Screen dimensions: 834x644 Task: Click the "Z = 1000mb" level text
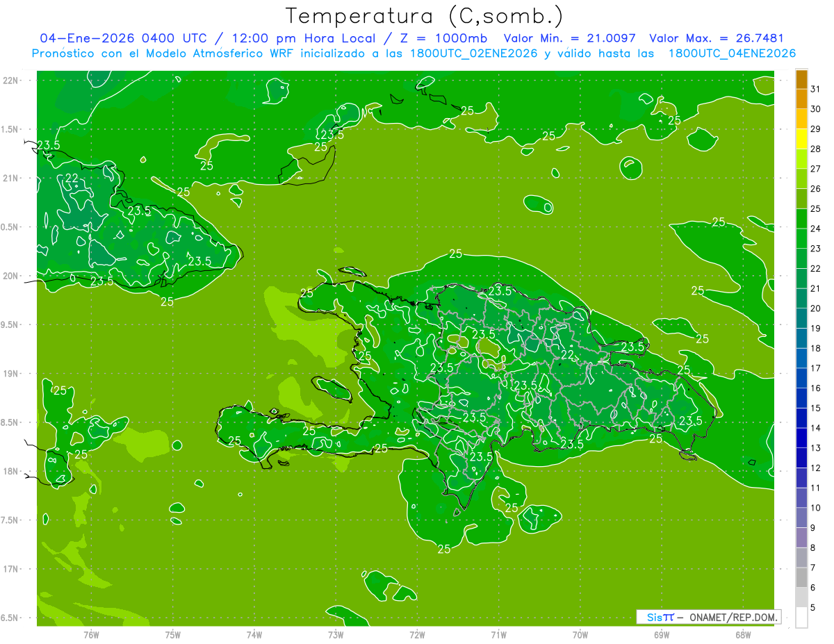(x=443, y=39)
